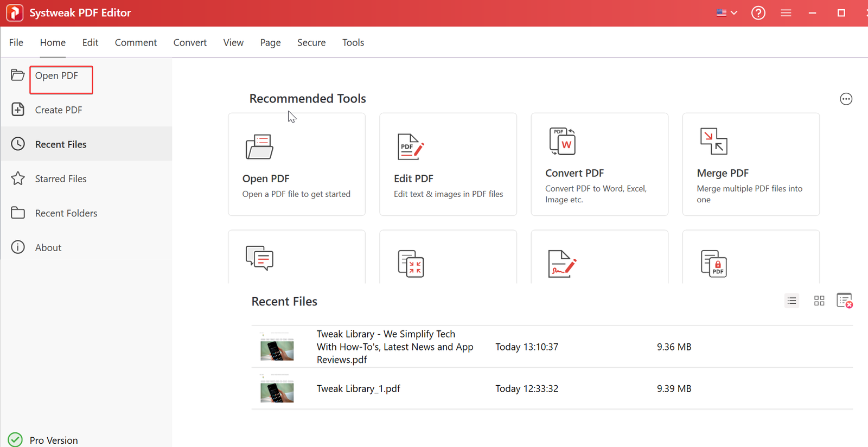Switch to the Comment tab
The height and width of the screenshot is (447, 868).
[x=136, y=42]
